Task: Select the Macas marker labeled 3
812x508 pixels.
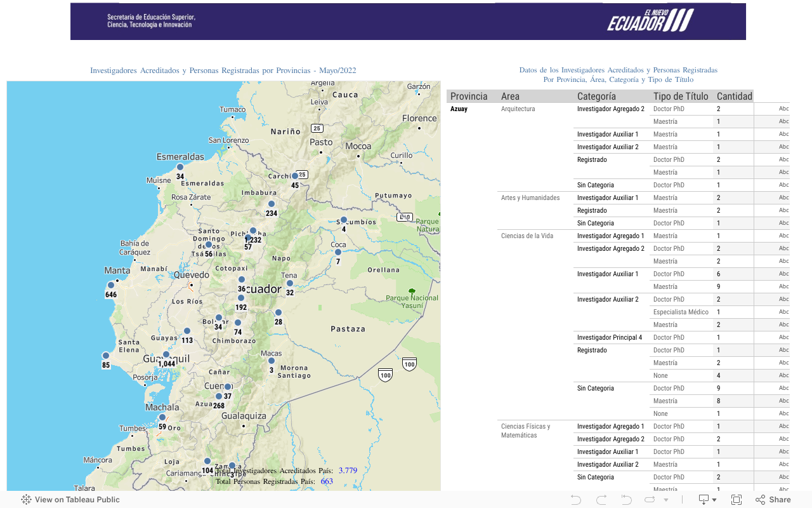Action: pyautogui.click(x=272, y=361)
